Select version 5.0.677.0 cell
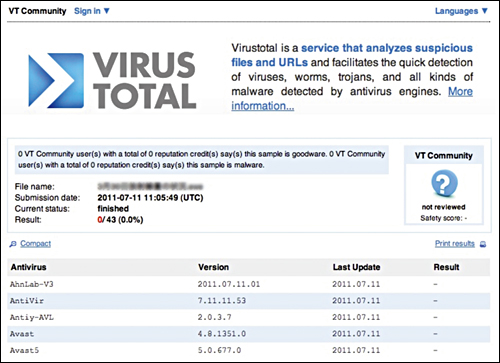The width and height of the screenshot is (500, 363). [x=219, y=350]
